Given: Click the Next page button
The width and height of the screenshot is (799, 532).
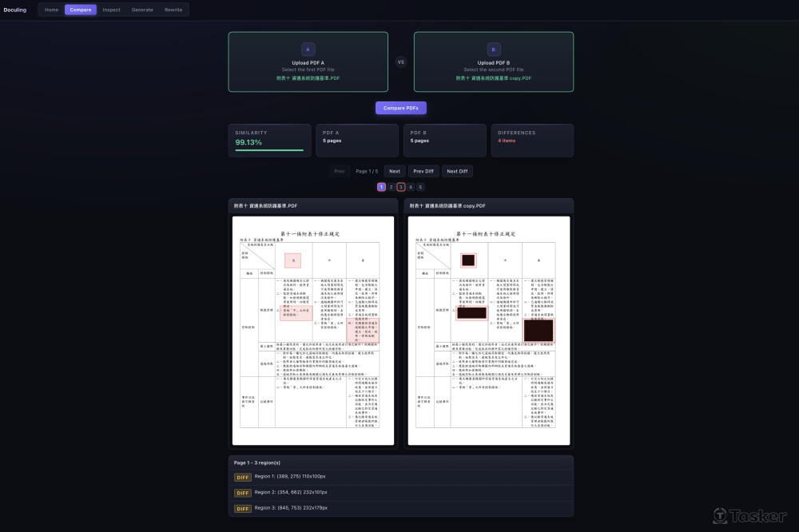Looking at the screenshot, I should pyautogui.click(x=394, y=171).
